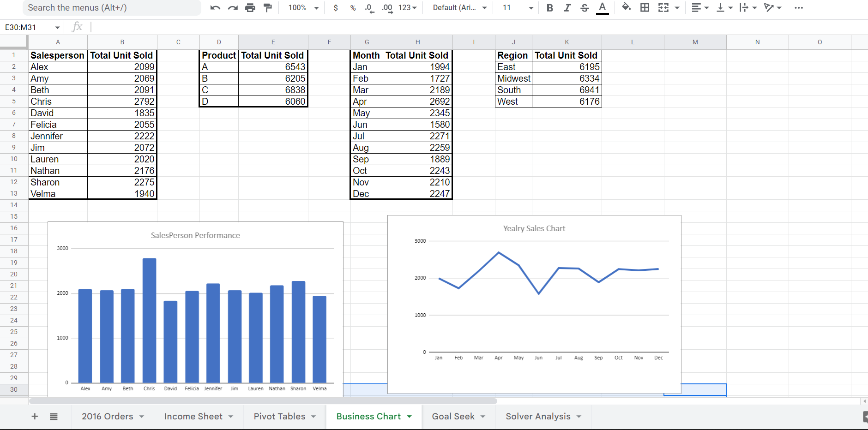Click the horizontal scrollbar thumb
Screen dimensions: 868x430
pos(263,401)
